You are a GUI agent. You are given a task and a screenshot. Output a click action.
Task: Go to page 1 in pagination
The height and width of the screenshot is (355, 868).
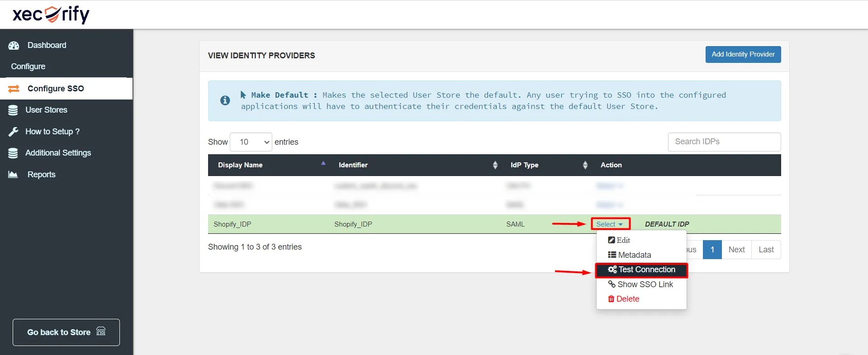coord(712,250)
